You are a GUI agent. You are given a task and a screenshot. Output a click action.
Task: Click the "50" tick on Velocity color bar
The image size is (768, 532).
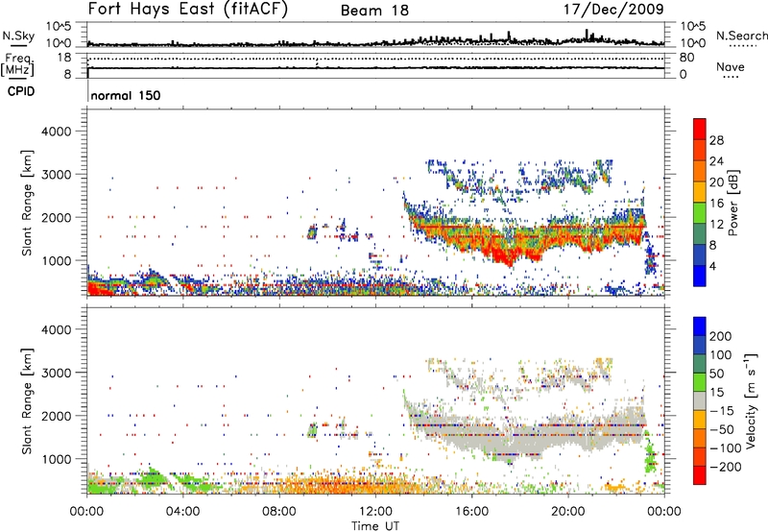[717, 374]
